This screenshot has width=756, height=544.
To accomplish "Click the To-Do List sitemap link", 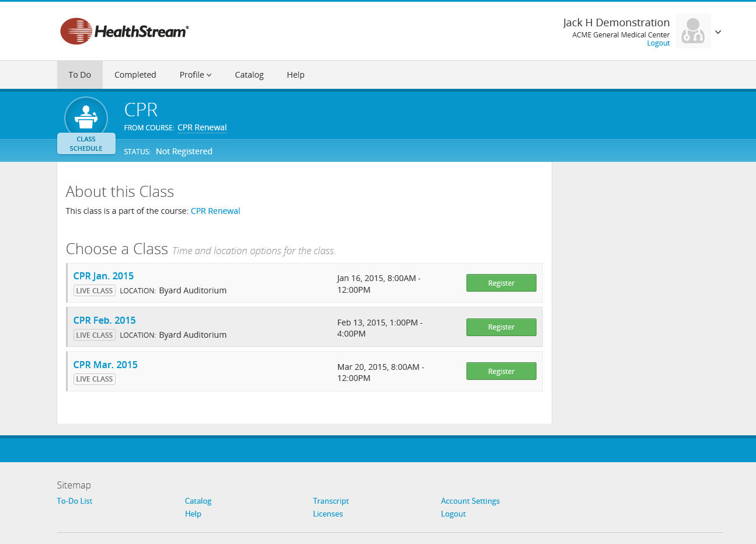I will [75, 501].
